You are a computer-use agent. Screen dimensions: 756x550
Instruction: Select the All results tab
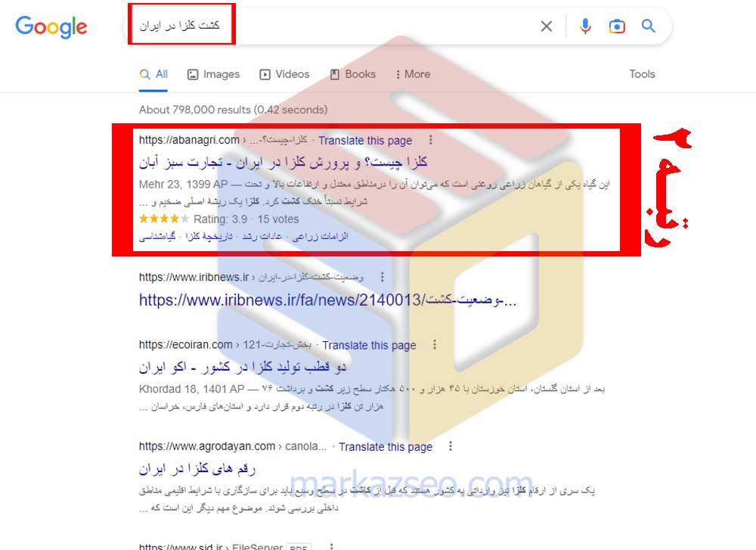(153, 74)
